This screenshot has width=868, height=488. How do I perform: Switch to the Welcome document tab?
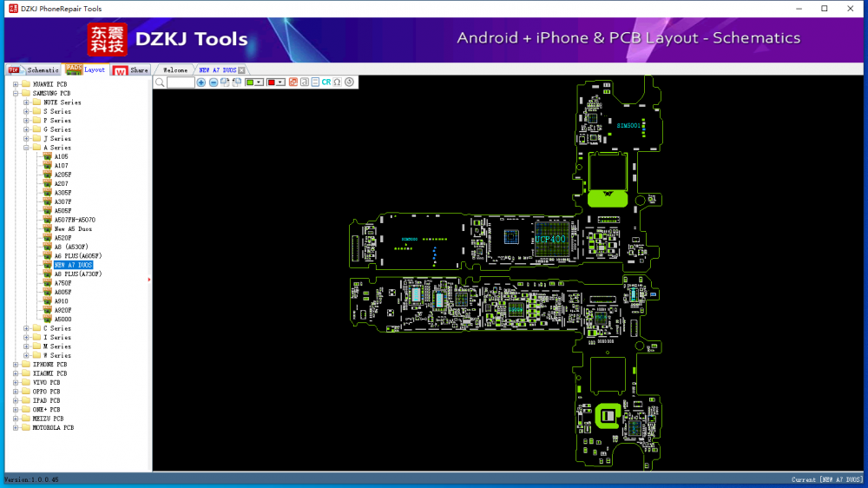coord(175,69)
